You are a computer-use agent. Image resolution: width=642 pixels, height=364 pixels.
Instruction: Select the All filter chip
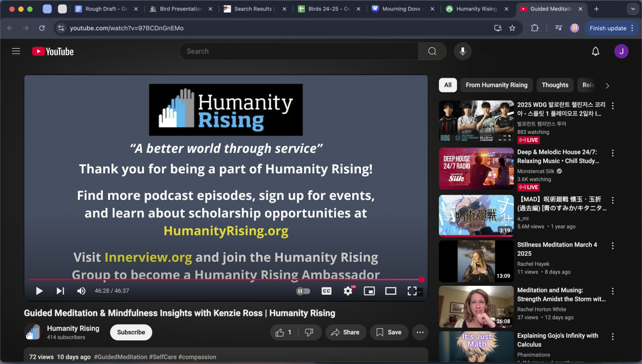pyautogui.click(x=448, y=85)
